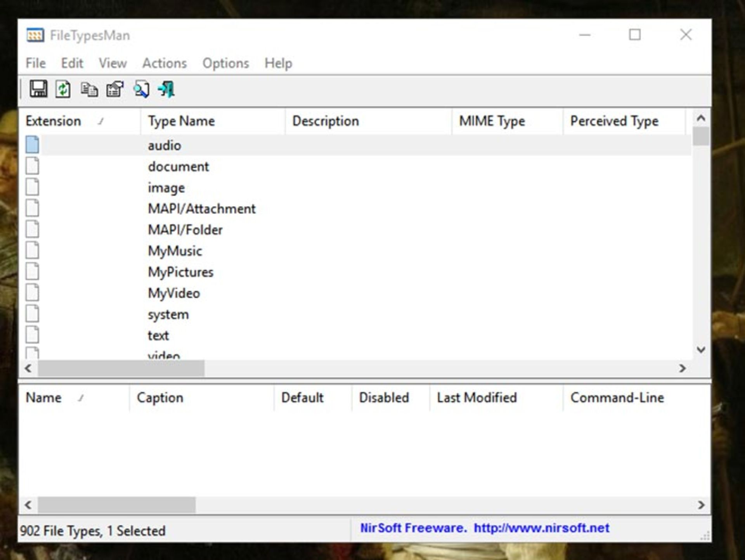Click the file types vertical scrollbar thumb
The width and height of the screenshot is (745, 560).
pos(701,137)
